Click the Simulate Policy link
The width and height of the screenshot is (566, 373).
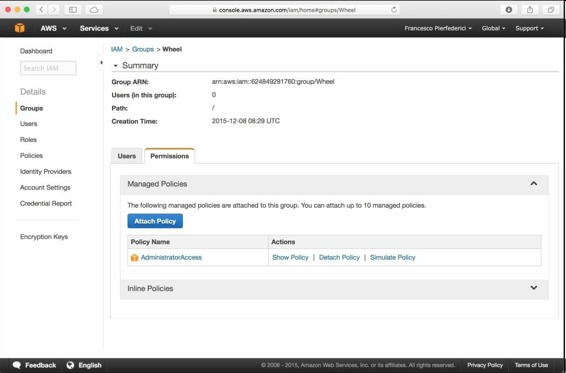point(393,257)
